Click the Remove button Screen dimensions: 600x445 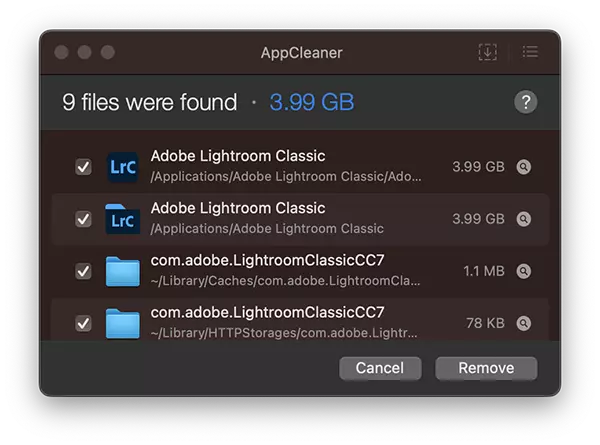[x=486, y=368]
